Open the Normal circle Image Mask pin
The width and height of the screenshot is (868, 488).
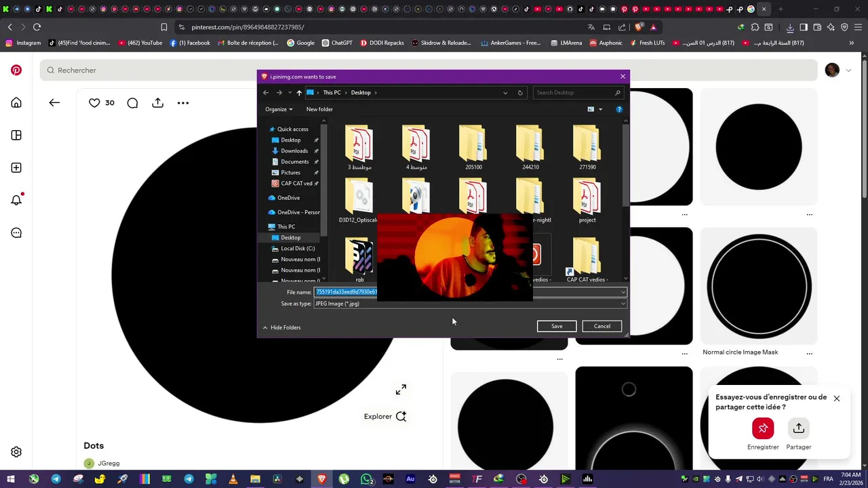[x=759, y=287]
